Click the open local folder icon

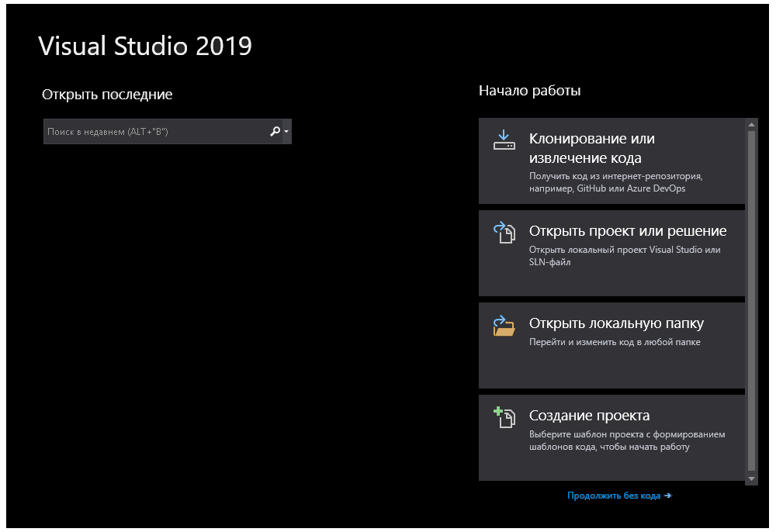point(504,326)
